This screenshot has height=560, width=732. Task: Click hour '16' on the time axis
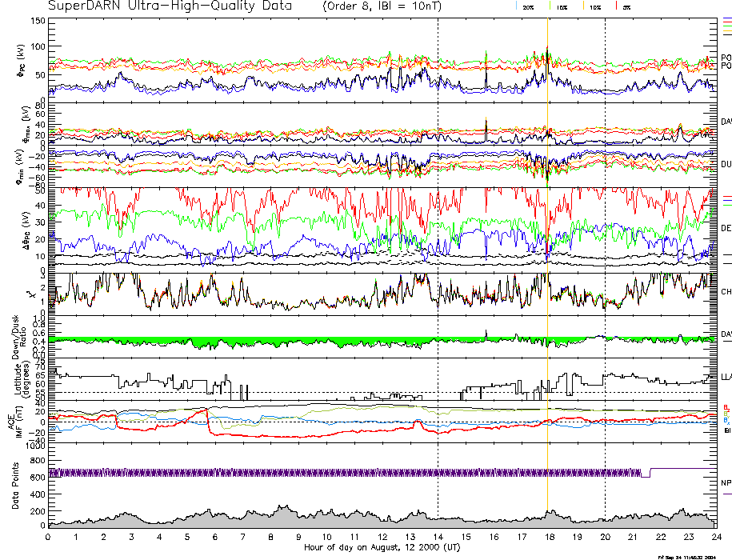coord(494,537)
